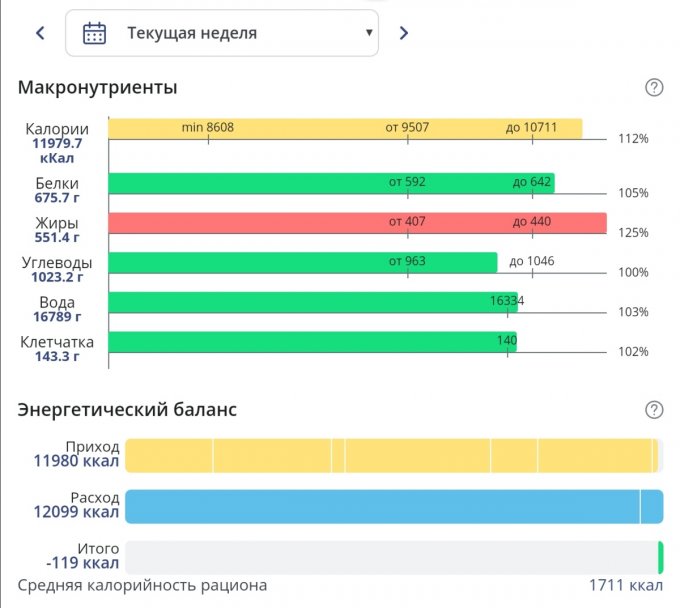Click the Итого -119 ккал label
The height and width of the screenshot is (608, 680).
[83, 556]
